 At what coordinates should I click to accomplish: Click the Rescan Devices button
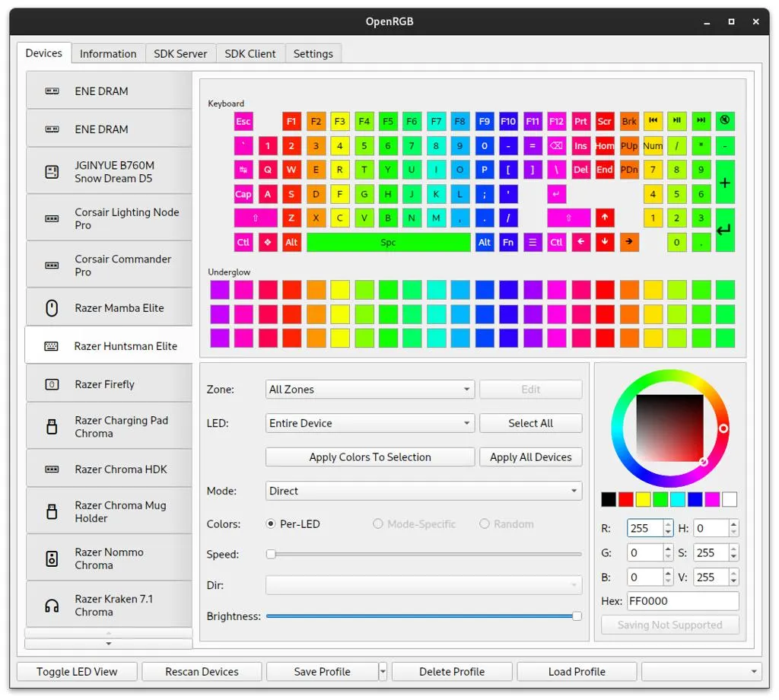[x=202, y=672]
